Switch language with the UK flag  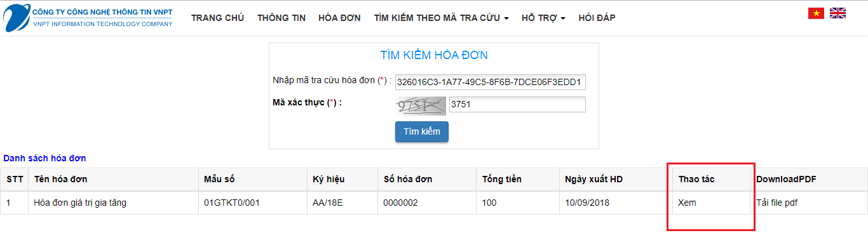[838, 13]
